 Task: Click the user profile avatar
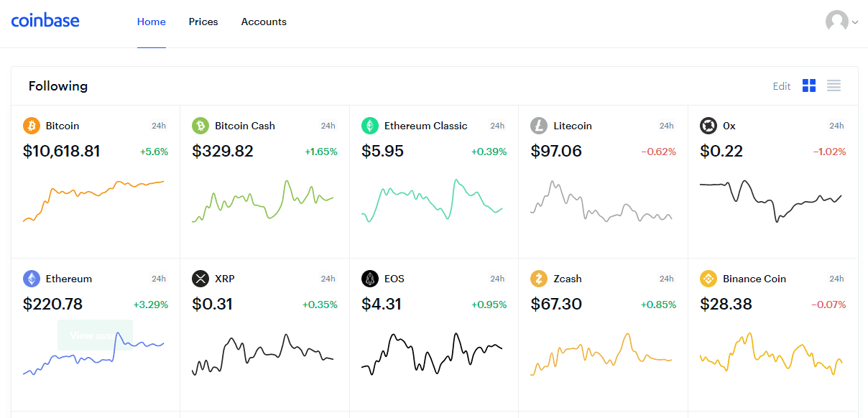(x=837, y=22)
